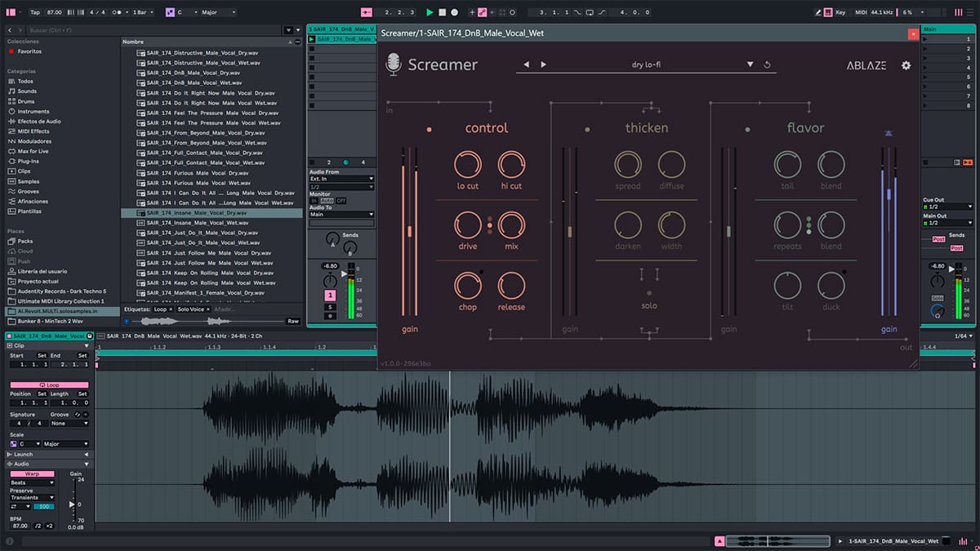The width and height of the screenshot is (980, 551).
Task: Click the lo cut knob in Screamer
Action: click(x=468, y=165)
